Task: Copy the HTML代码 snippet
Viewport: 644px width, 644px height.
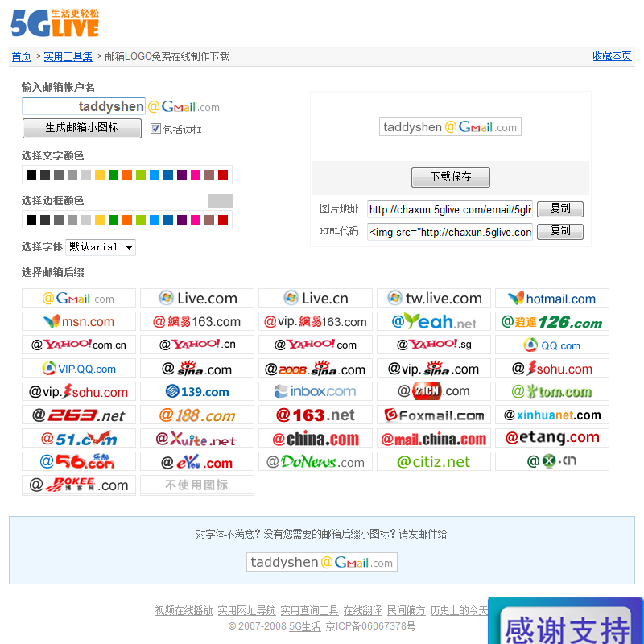Action: (560, 231)
